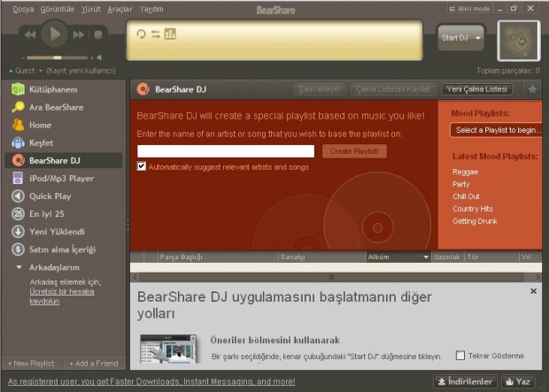Open Satın alma İçeriği in the sidebar
549x392 pixels.
tap(64, 250)
